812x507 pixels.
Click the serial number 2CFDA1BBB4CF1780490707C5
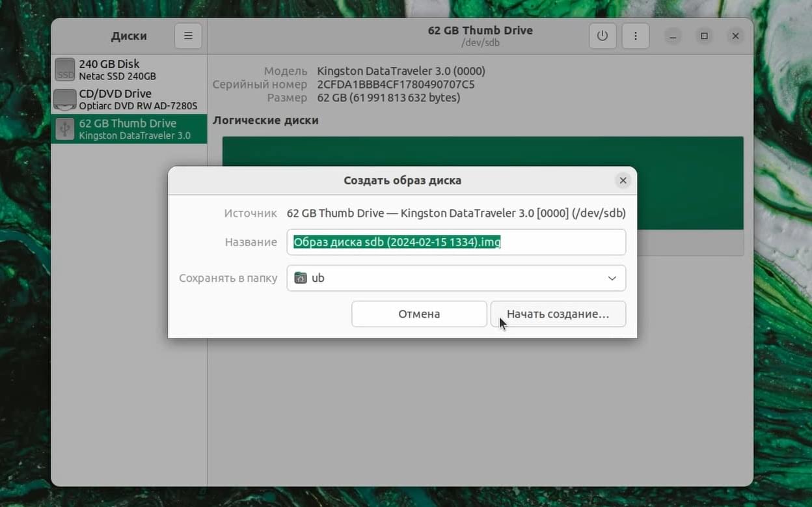[x=396, y=85]
